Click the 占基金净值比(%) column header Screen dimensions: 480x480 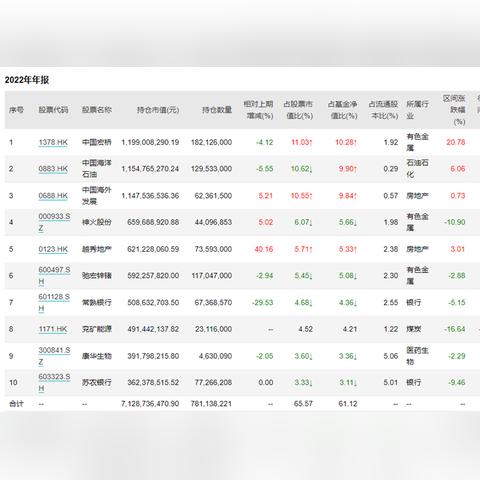(342, 110)
